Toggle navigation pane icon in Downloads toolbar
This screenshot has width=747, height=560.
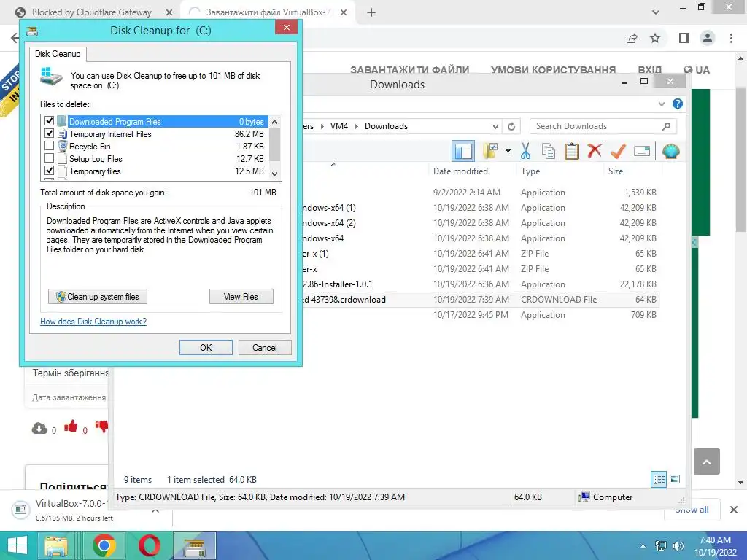(463, 152)
